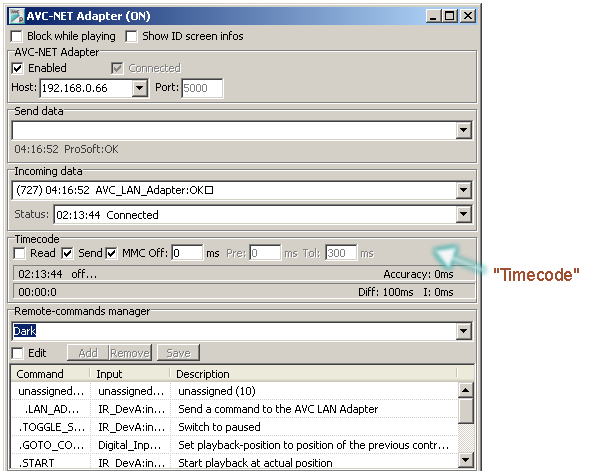This screenshot has width=592, height=471.
Task: Toggle the MMC checkbox
Action: (111, 253)
